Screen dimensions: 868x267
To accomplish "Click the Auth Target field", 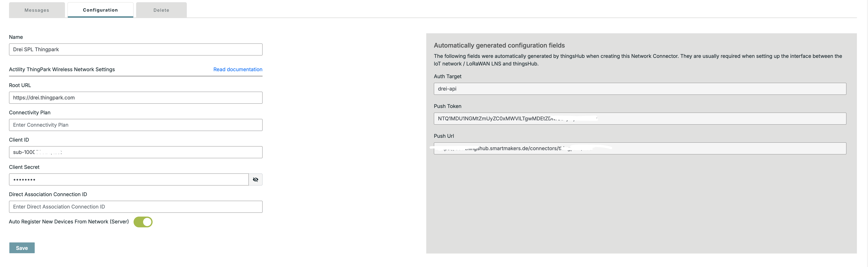I will point(640,89).
